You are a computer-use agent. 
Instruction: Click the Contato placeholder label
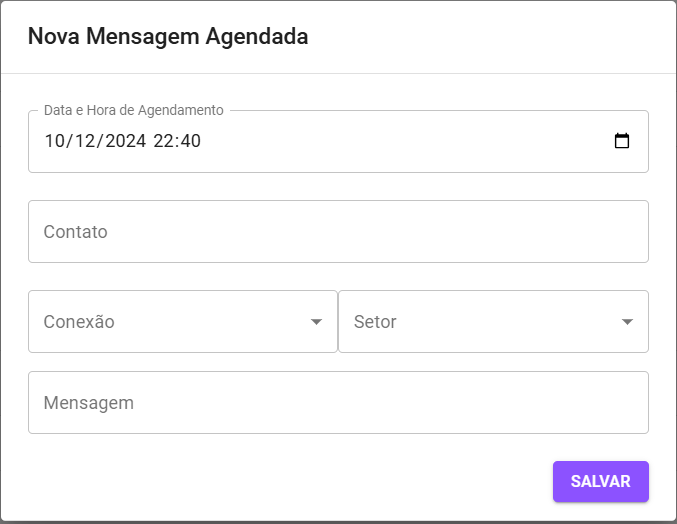(x=76, y=232)
